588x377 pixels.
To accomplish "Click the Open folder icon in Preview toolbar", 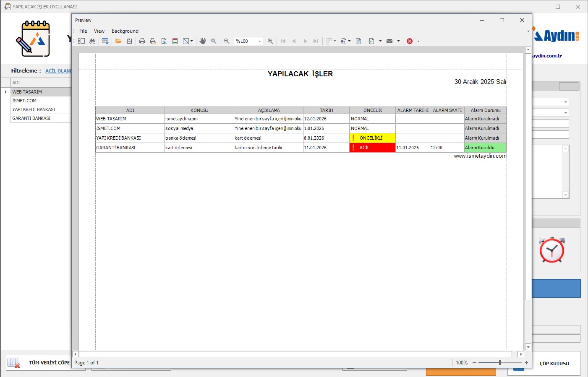I will pos(118,41).
